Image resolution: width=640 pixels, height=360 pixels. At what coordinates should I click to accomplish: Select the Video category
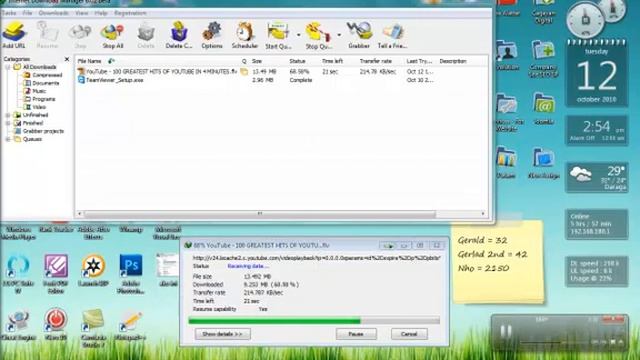[35, 107]
